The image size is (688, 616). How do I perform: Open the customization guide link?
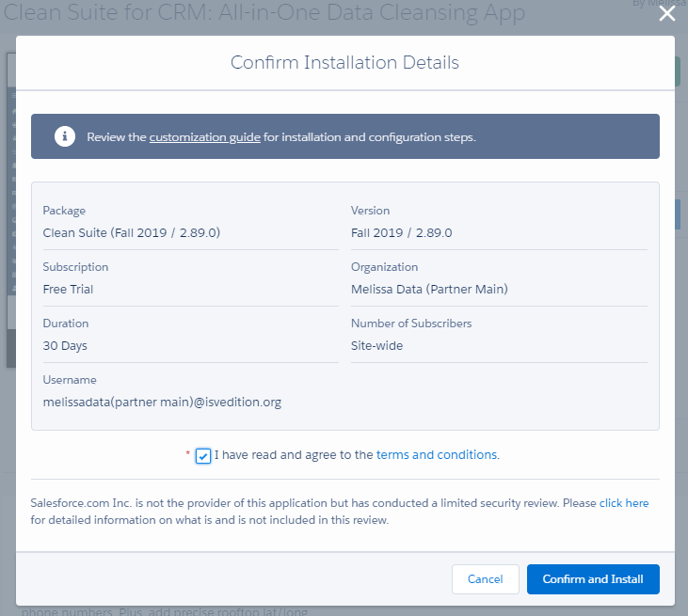coord(204,137)
